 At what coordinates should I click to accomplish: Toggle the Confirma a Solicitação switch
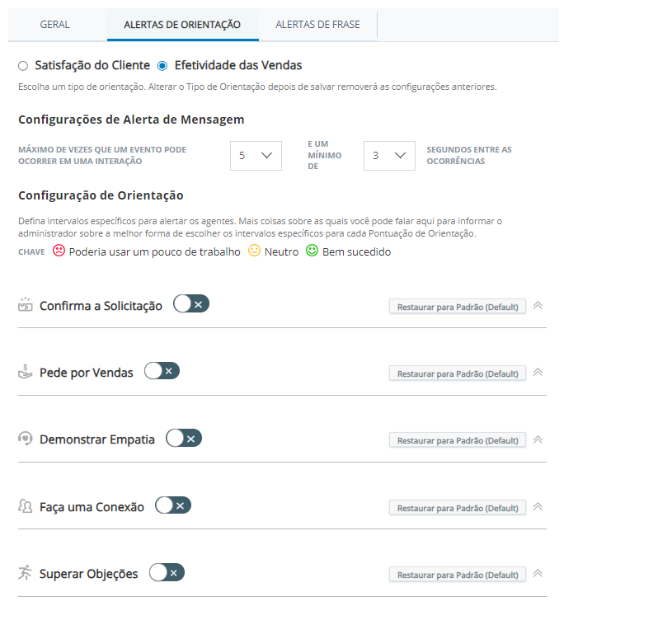(x=191, y=303)
